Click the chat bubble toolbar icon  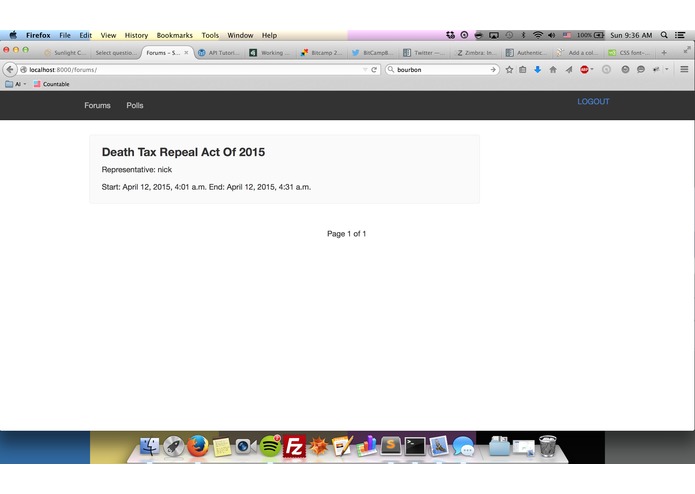641,69
